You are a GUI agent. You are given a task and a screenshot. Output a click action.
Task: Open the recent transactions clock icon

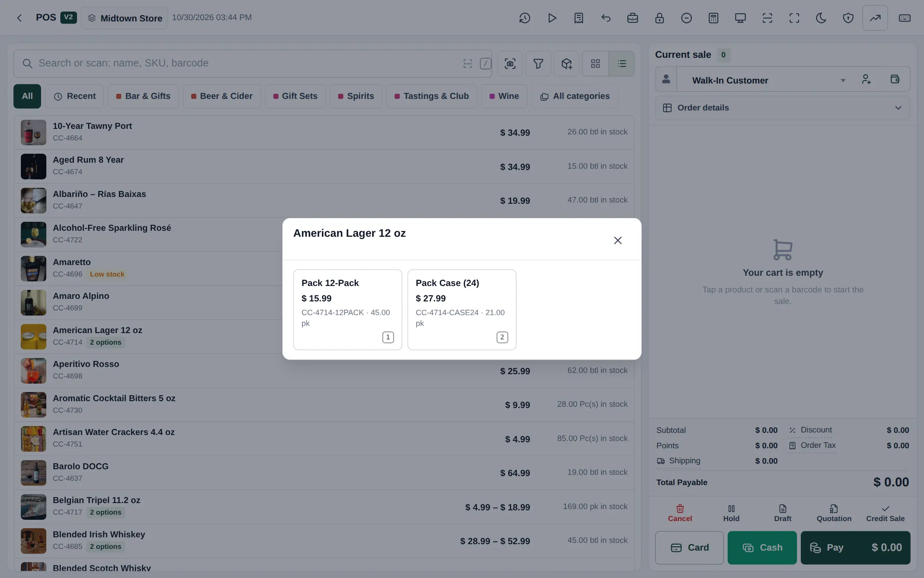coord(525,18)
